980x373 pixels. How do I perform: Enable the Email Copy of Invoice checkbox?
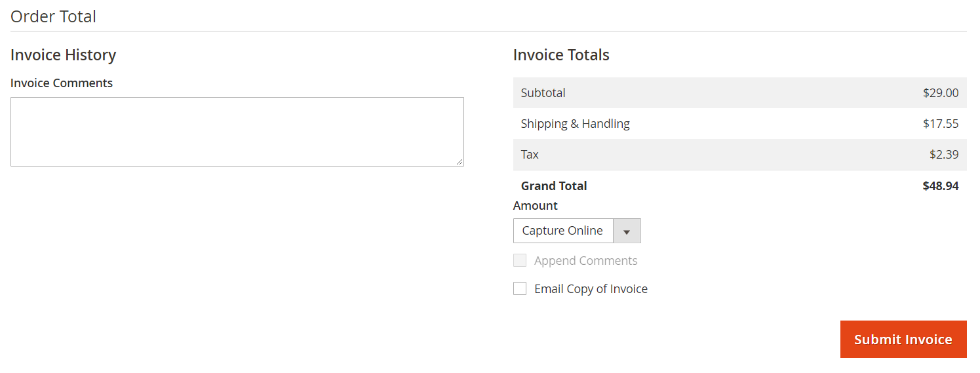tap(520, 288)
